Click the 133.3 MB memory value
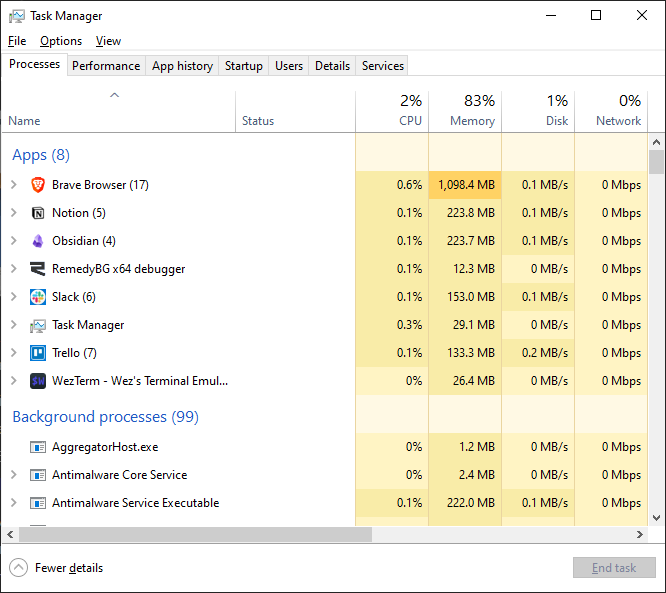 (471, 353)
